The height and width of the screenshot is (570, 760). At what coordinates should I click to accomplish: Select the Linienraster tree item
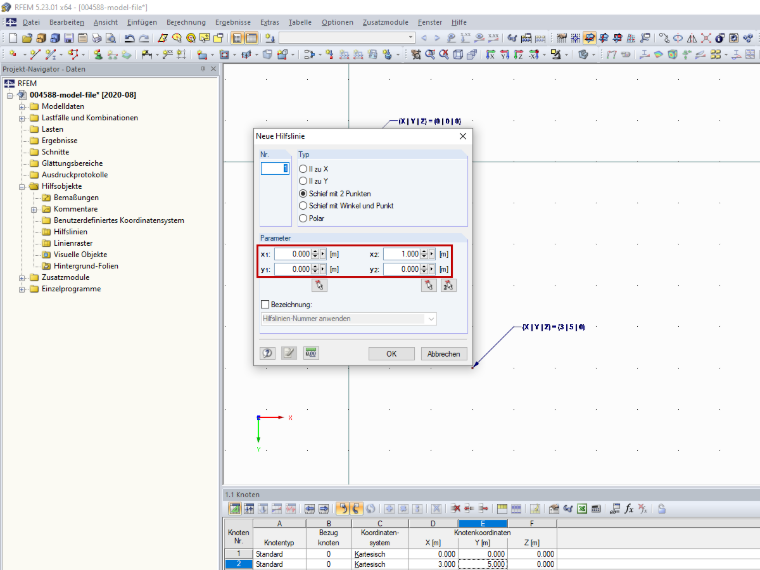[73, 243]
